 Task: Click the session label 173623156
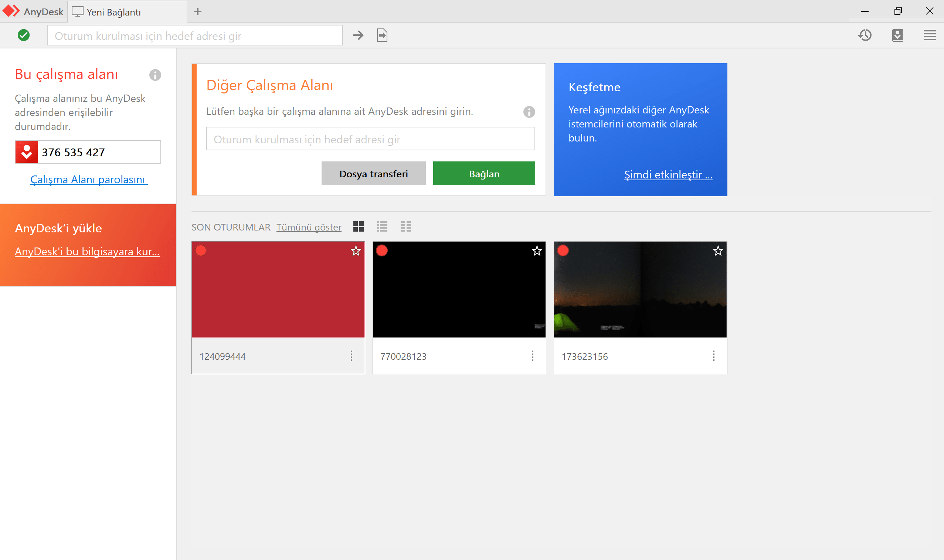click(x=584, y=356)
